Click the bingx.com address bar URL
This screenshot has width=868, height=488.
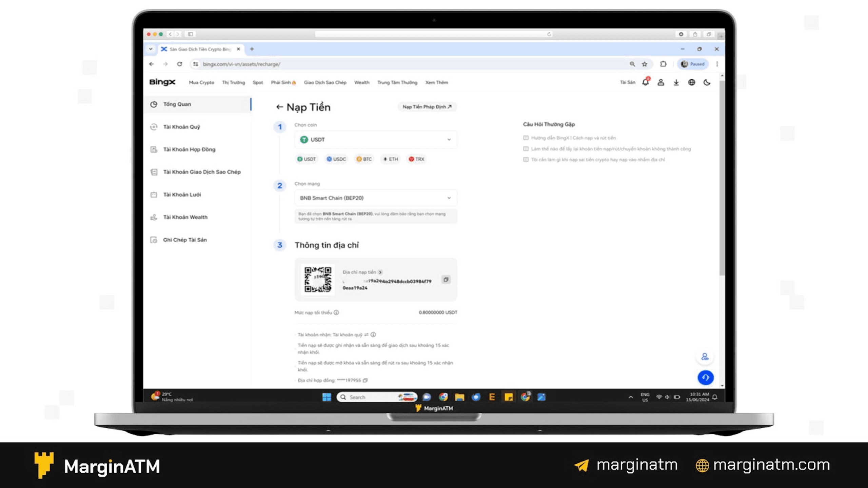tap(242, 64)
